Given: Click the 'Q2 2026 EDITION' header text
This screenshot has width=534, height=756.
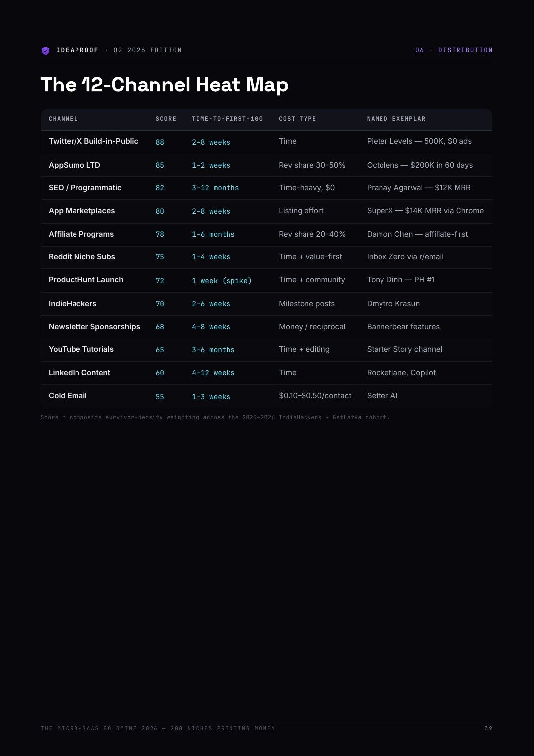Looking at the screenshot, I should (x=148, y=50).
